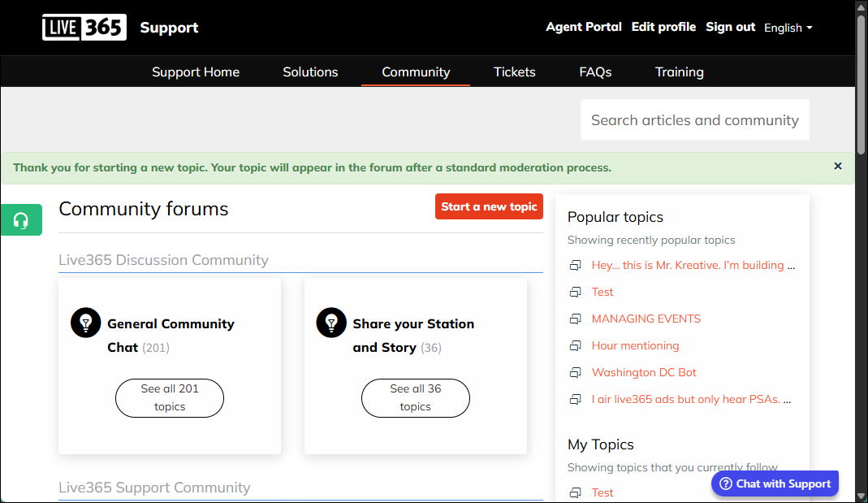Click the topic icon beside 'Hey... this is Mr. Kreative'
Screen dimensions: 868x503
click(576, 266)
